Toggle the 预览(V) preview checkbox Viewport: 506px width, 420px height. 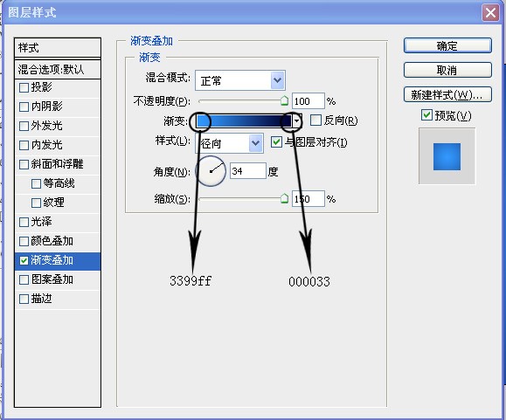click(x=426, y=114)
